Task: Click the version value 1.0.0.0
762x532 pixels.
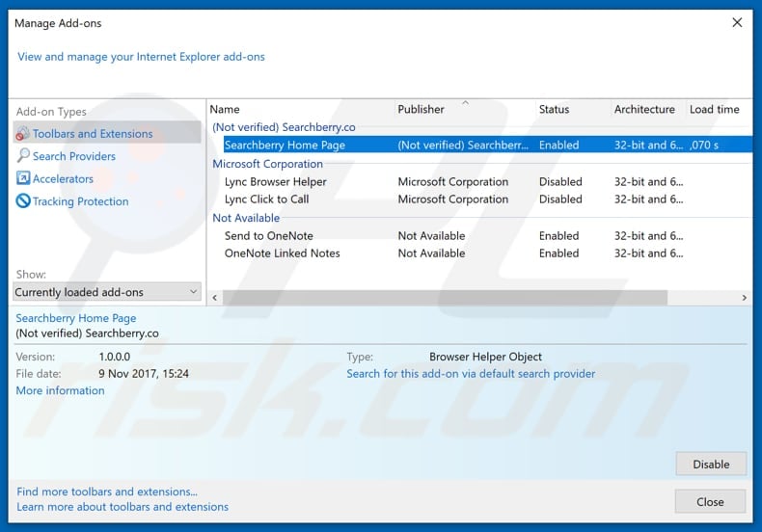Action: click(114, 357)
